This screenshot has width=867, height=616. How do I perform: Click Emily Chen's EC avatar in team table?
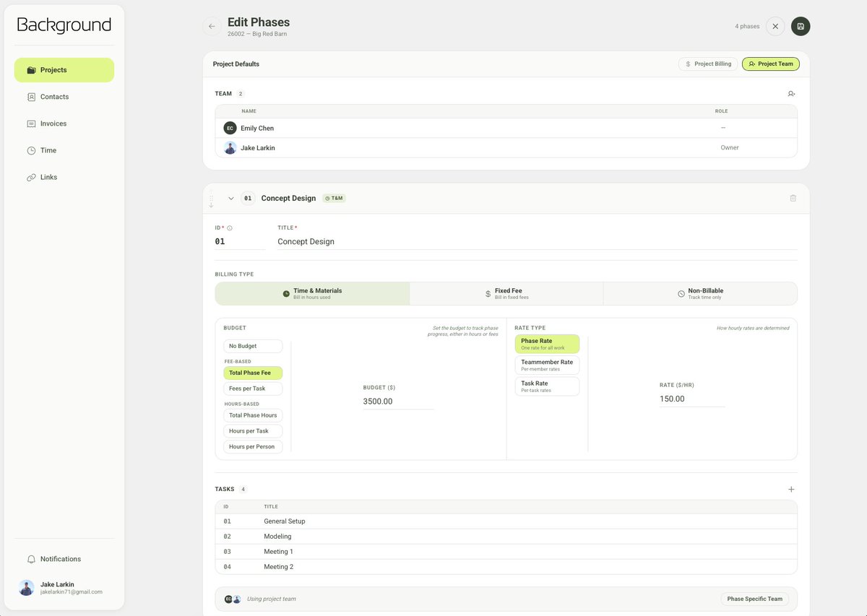coord(230,128)
